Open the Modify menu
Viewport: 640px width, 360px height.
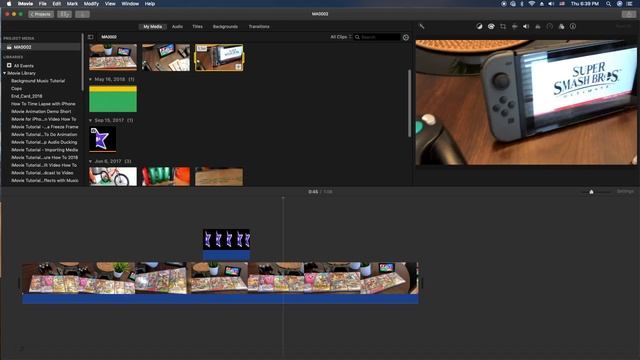pyautogui.click(x=91, y=4)
